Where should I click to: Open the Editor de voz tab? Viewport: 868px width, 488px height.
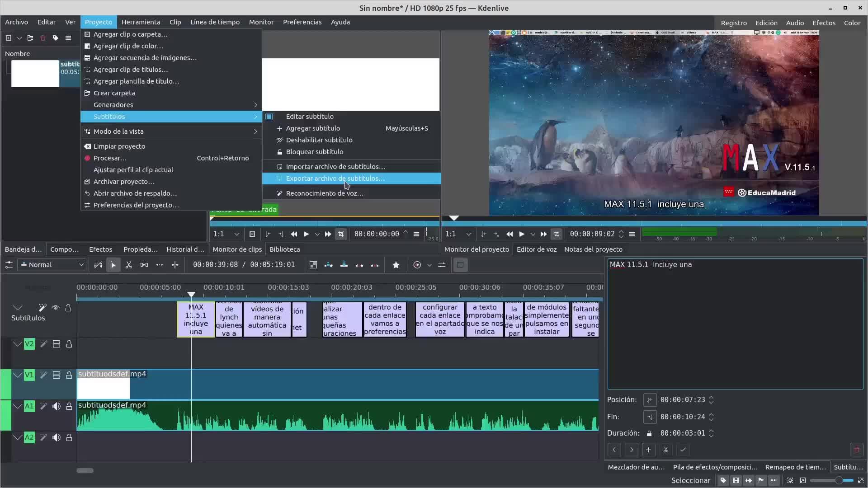(536, 249)
